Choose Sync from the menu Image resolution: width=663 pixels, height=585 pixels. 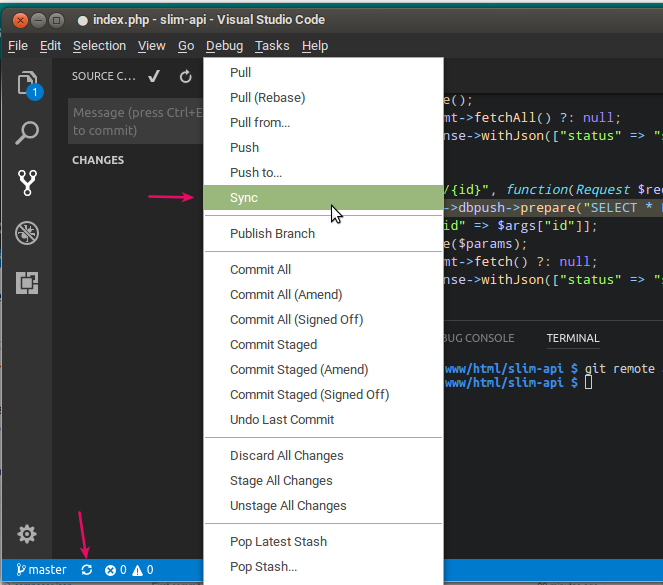(x=244, y=198)
